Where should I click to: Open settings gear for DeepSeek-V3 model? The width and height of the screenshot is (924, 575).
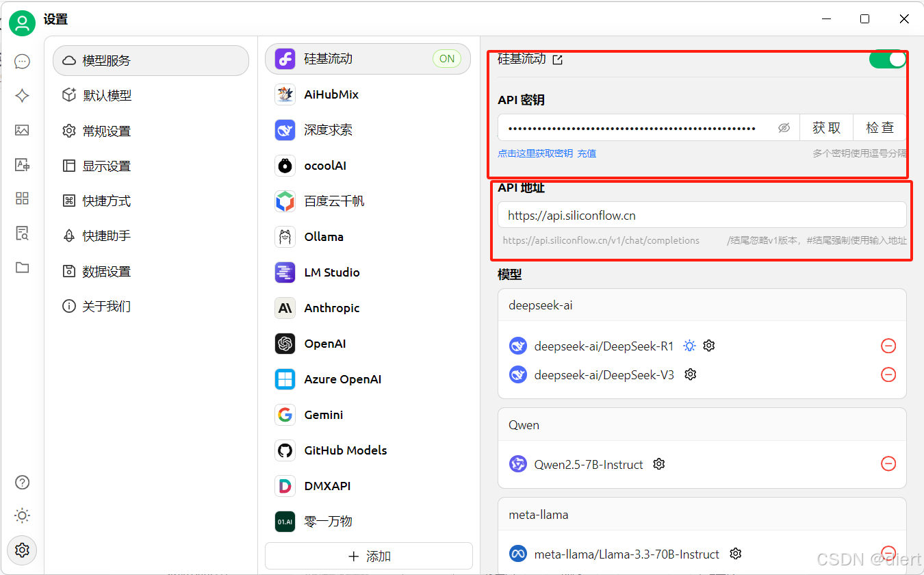point(691,374)
